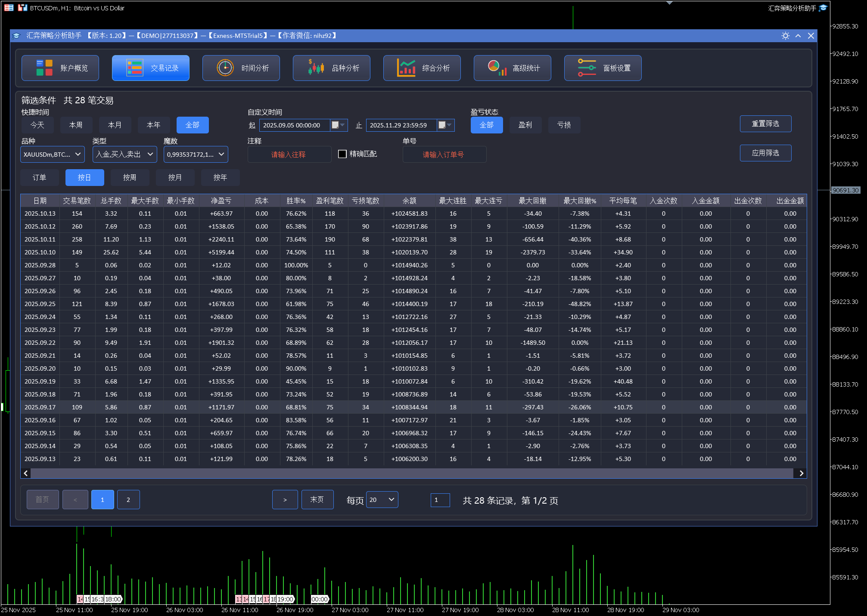
Task: Click the 请输入订单号 order number input field
Action: coord(444,155)
